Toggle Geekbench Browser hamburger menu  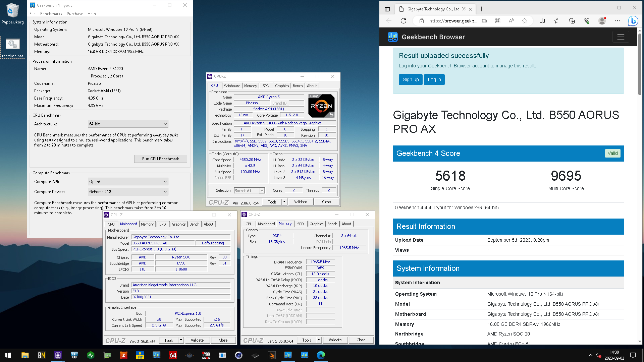click(x=621, y=37)
